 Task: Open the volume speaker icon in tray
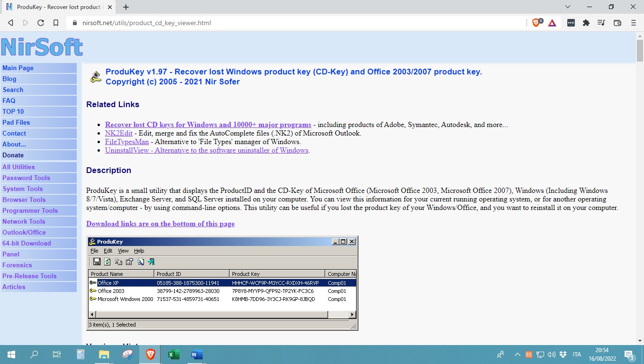551,355
